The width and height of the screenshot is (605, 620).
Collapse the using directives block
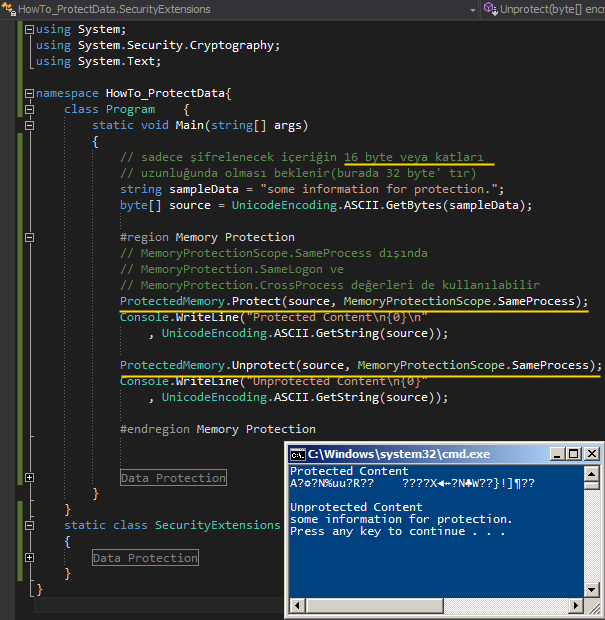tap(28, 29)
